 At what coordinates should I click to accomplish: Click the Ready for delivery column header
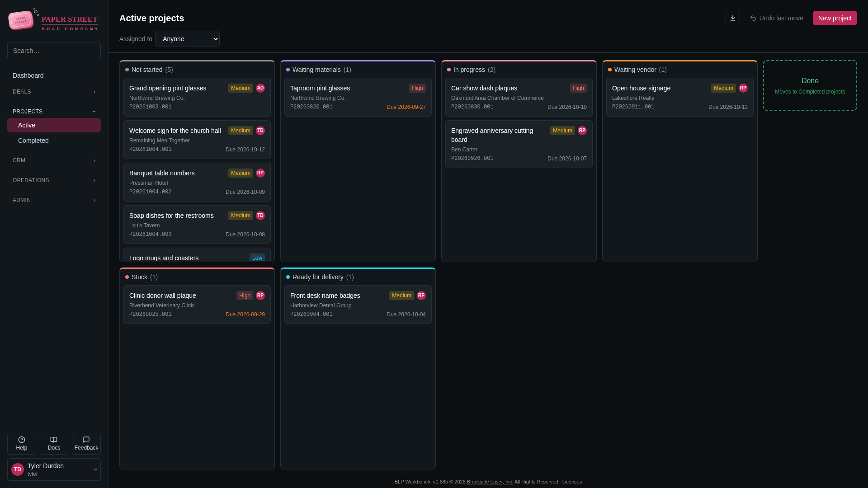[x=358, y=277]
